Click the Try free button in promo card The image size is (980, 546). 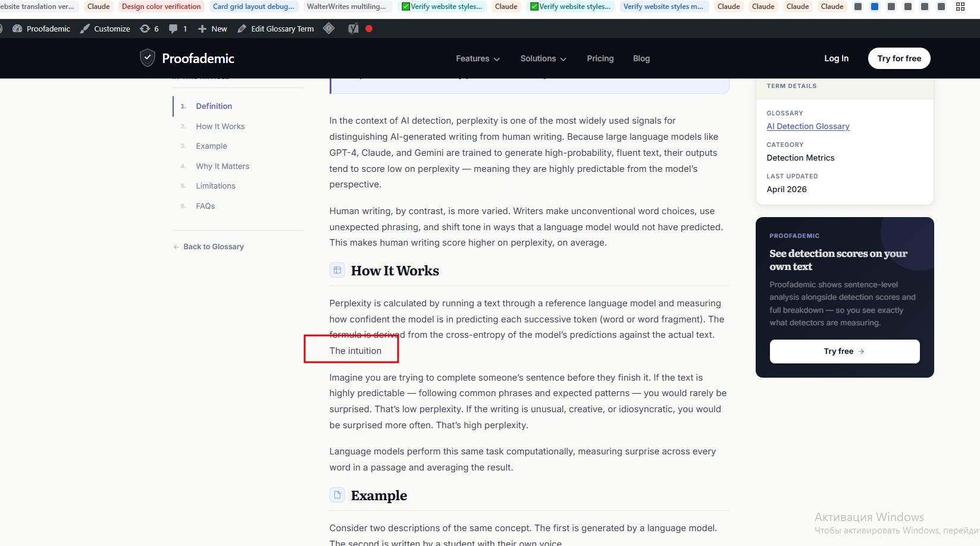click(844, 352)
